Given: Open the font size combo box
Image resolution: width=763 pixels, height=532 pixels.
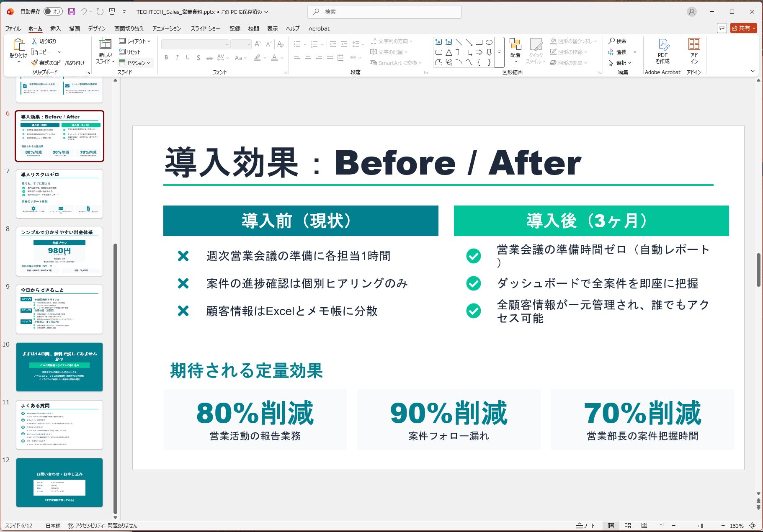Looking at the screenshot, I should [241, 44].
